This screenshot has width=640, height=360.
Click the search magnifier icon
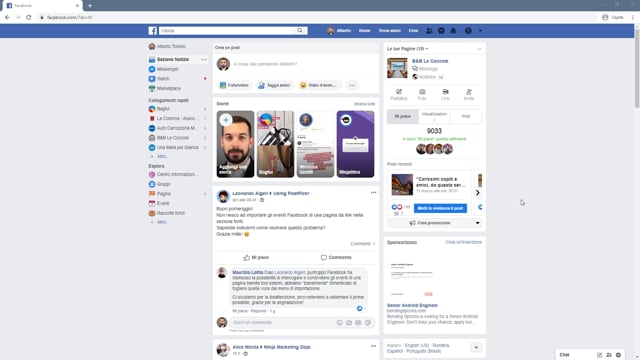point(300,31)
